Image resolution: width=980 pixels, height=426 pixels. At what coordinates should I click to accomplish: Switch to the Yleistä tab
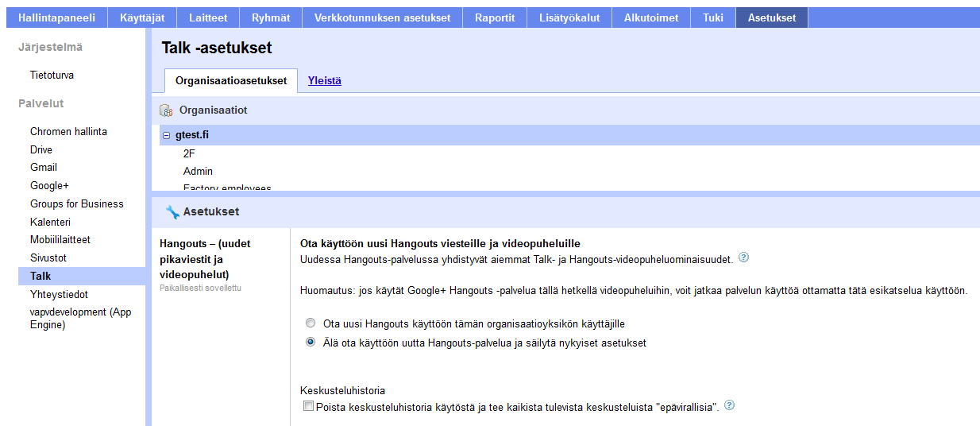[x=324, y=80]
